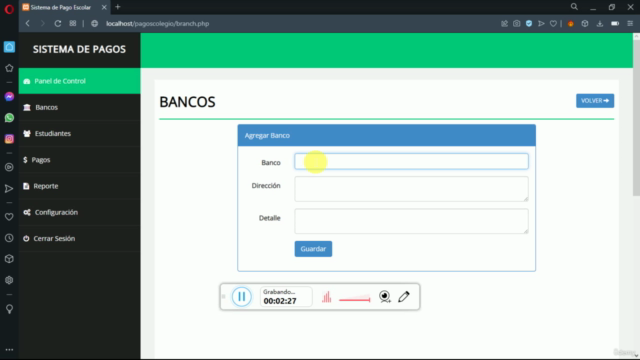Click the send flow arrow in toolbar
Image resolution: width=640 pixels, height=360 pixels.
pos(541,24)
